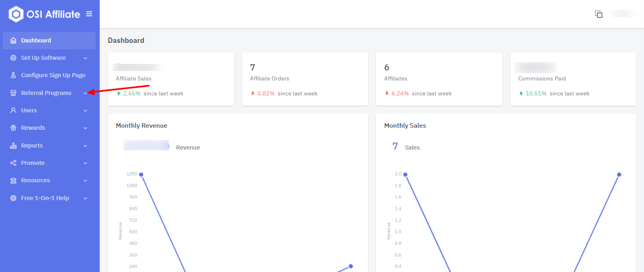644x272 pixels.
Task: Open the Free 1-On-1 Help menu
Action: (49, 198)
